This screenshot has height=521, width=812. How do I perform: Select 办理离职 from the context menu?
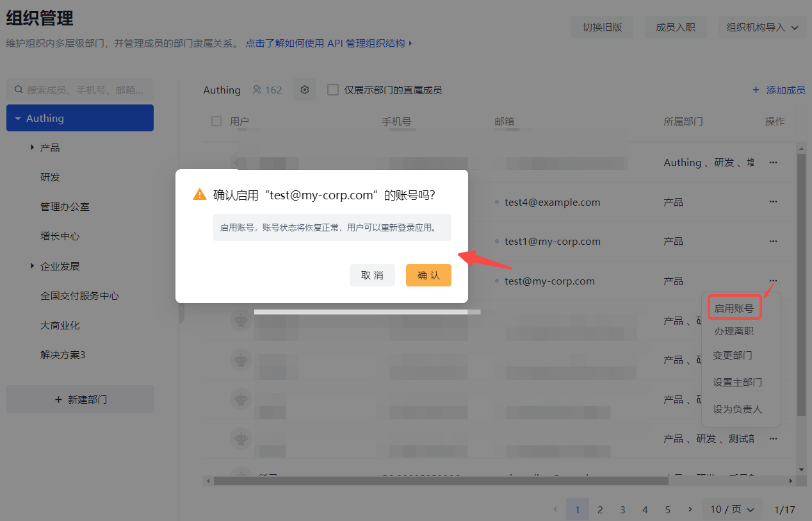coord(733,331)
